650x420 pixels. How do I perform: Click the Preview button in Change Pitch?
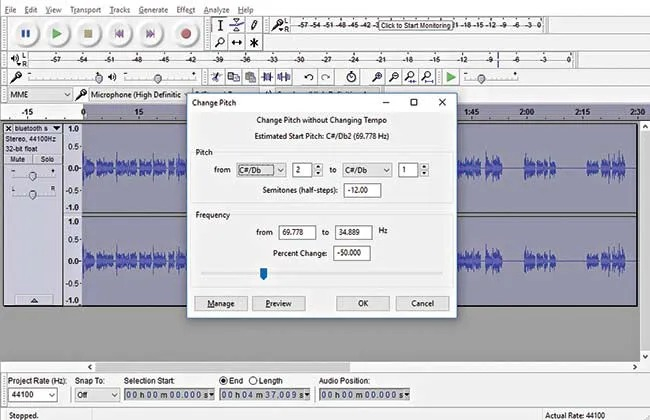[x=279, y=303]
